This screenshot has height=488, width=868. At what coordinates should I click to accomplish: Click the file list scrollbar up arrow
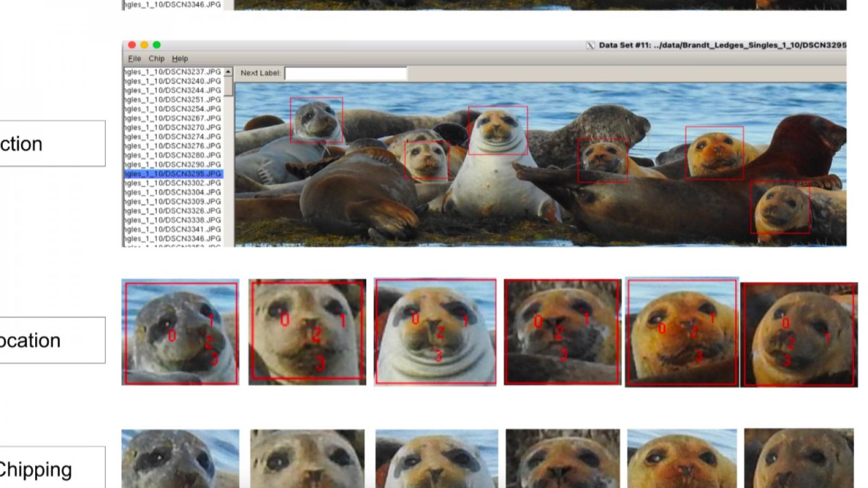pos(228,72)
